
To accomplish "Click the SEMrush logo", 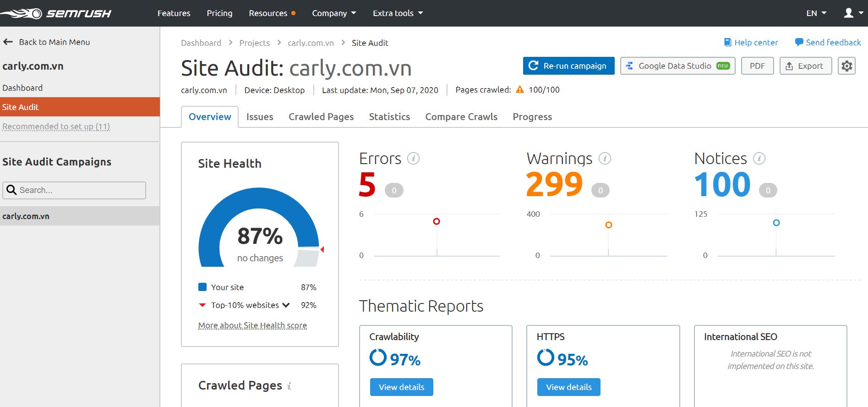I will coord(56,13).
